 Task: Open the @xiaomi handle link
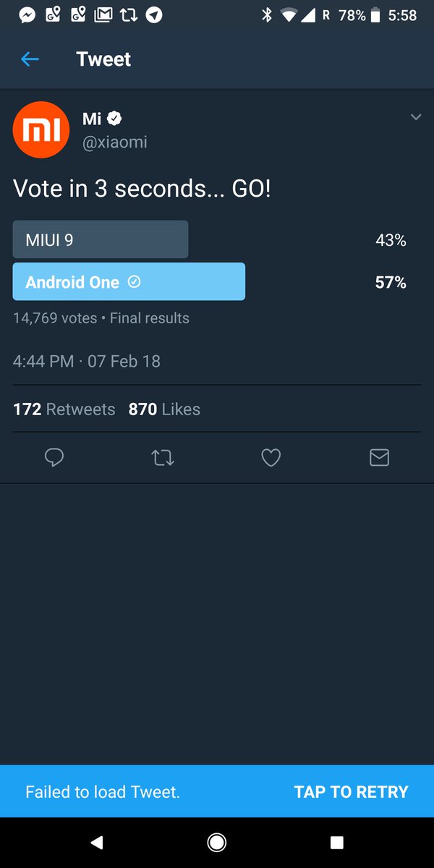115,142
